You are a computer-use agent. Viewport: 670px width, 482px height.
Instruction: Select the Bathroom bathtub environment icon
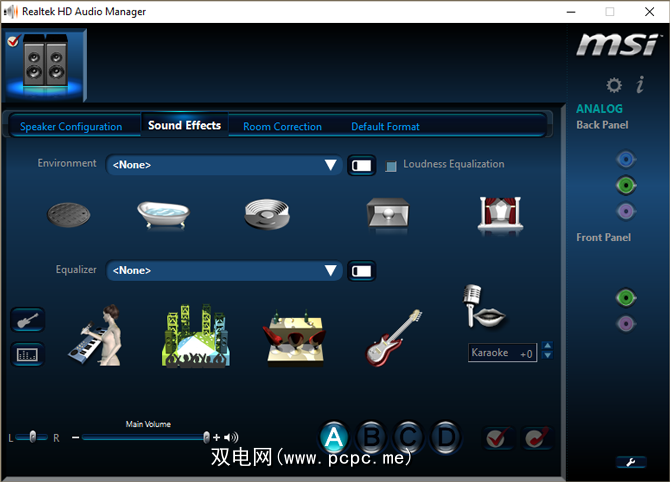pos(164,215)
